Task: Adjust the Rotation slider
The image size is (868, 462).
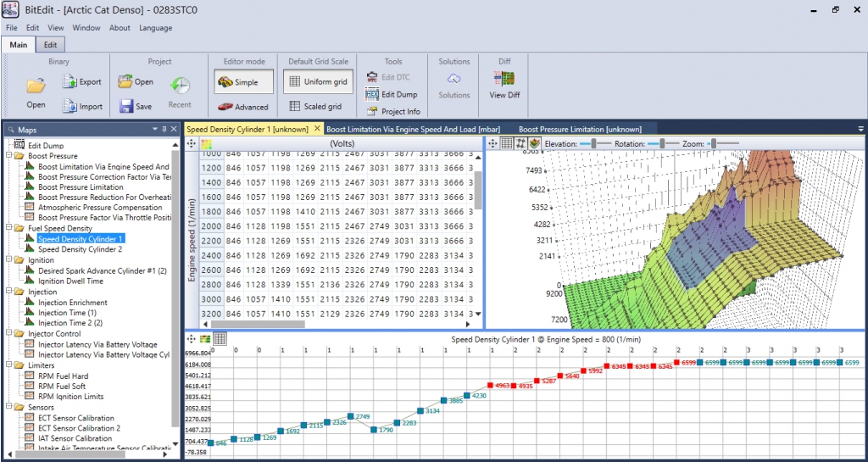Action: (662, 144)
